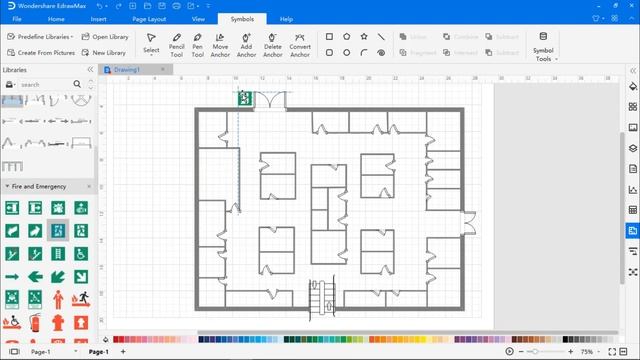Screen dimensions: 640x360
Task: Click the red standing person symbol
Action: (x=58, y=300)
